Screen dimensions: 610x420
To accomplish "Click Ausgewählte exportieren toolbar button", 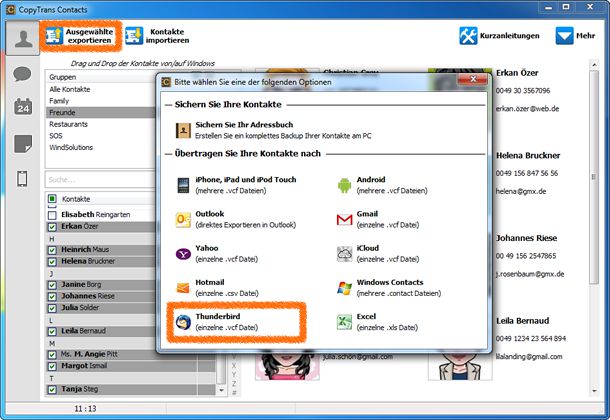I will pos(81,36).
